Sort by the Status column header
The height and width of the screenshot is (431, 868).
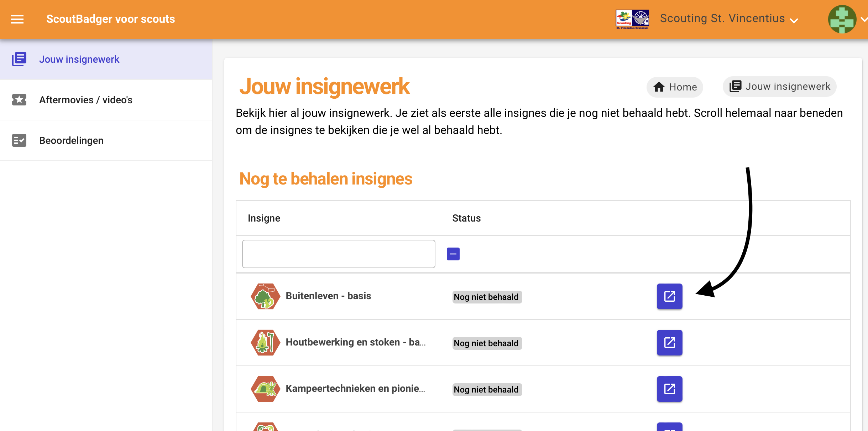point(466,218)
